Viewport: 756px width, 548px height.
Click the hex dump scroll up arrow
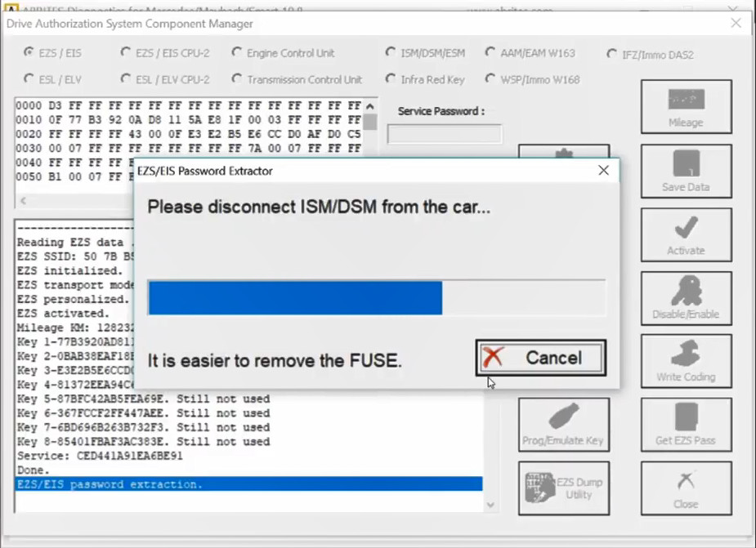coord(369,106)
